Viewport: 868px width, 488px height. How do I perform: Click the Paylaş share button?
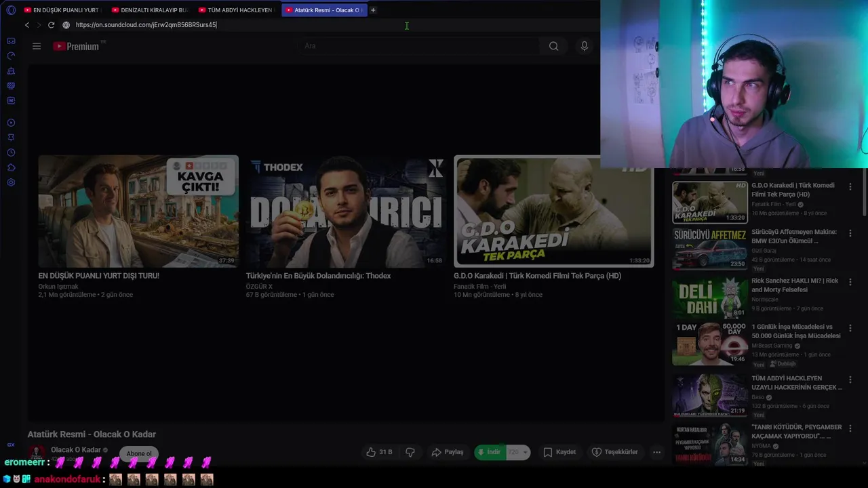pos(448,452)
